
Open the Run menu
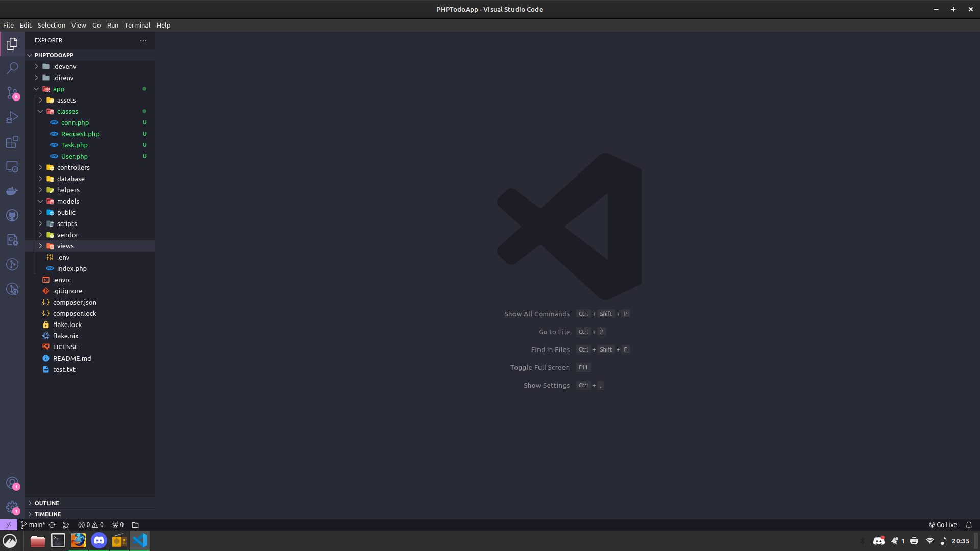click(x=113, y=25)
